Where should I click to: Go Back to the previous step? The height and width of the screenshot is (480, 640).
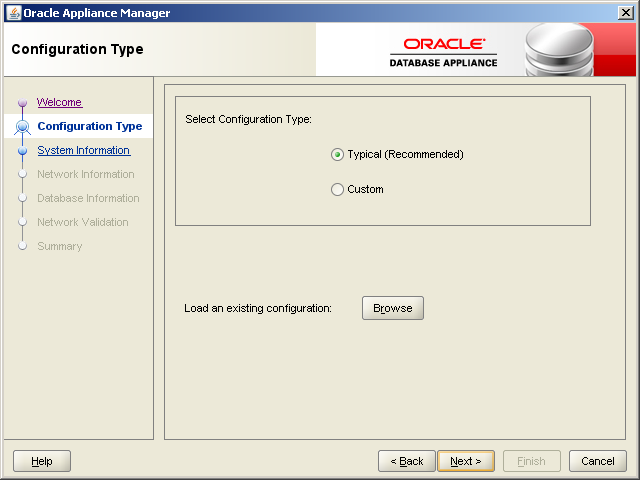tap(407, 461)
